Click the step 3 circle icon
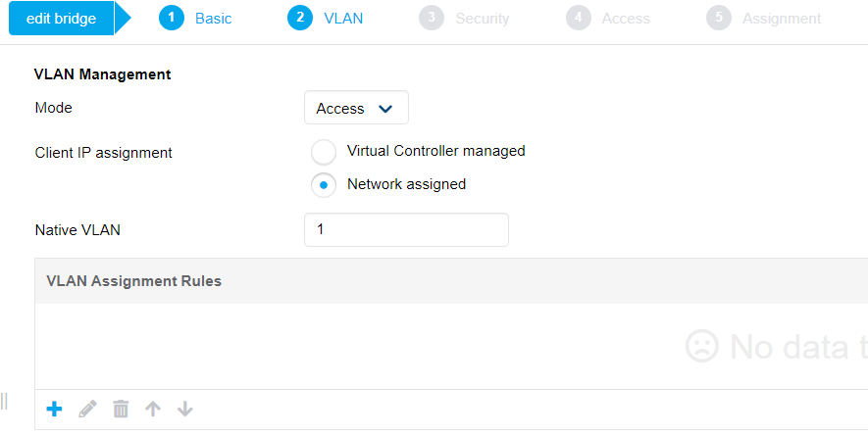Image resolution: width=868 pixels, height=436 pixels. pos(432,19)
